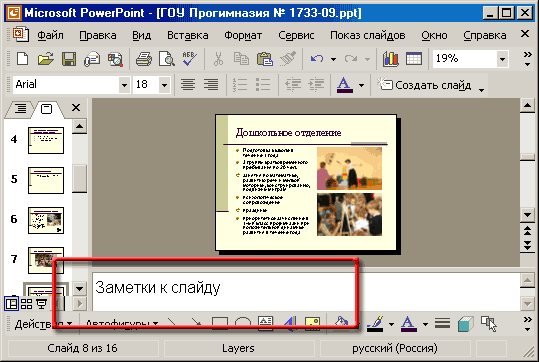Click the Insert Table icon
Image resolution: width=539 pixels, height=362 pixels.
click(414, 59)
